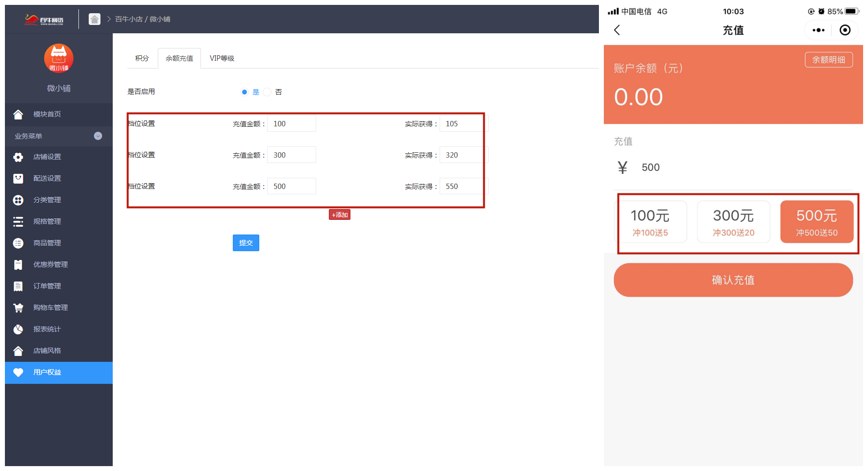Open 购物车管理 in the sidebar menu
Screen dimensions: 868x471
59,307
